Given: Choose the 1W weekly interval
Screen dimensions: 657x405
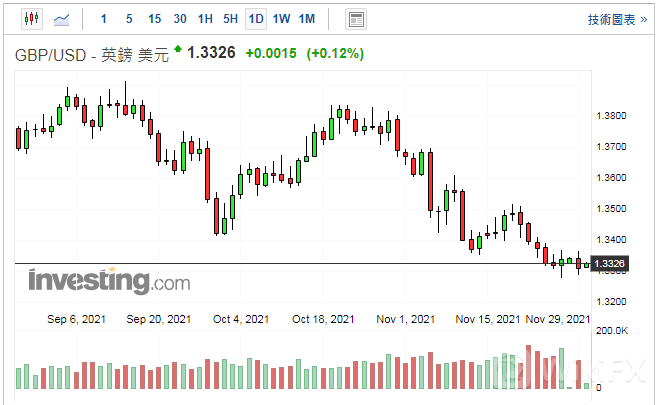Looking at the screenshot, I should [282, 19].
